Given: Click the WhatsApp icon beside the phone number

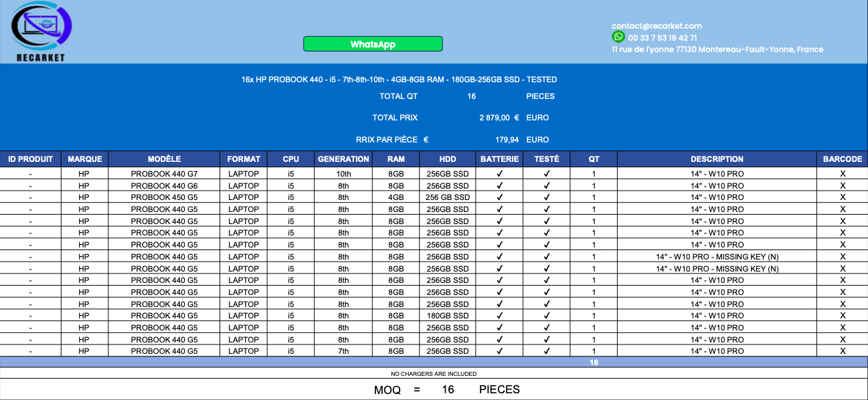Looking at the screenshot, I should (618, 37).
